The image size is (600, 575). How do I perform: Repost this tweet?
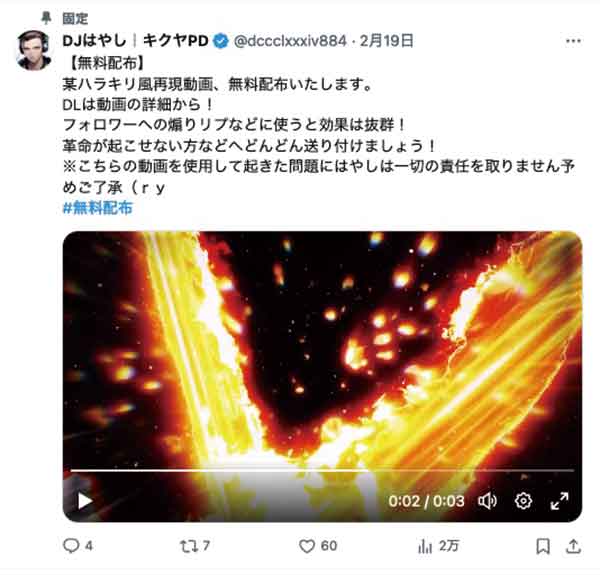click(x=195, y=546)
